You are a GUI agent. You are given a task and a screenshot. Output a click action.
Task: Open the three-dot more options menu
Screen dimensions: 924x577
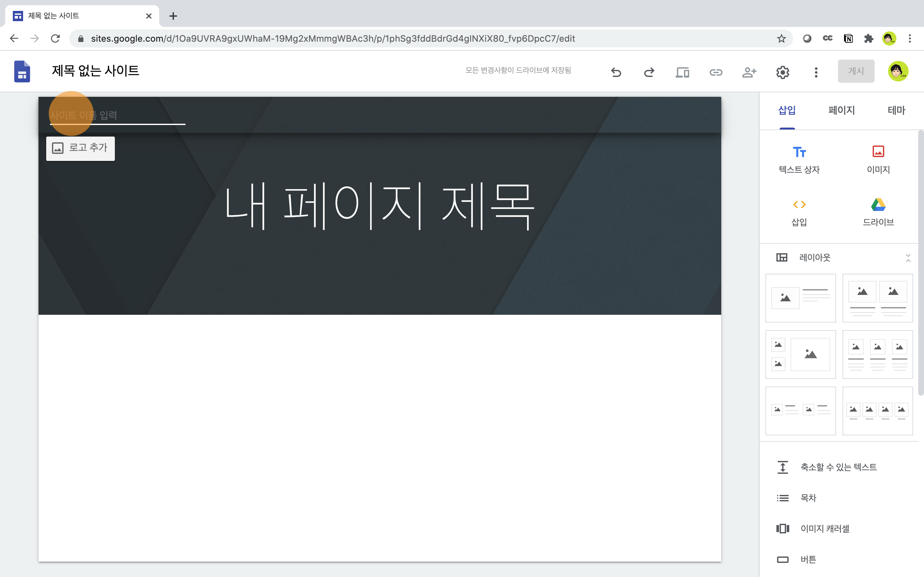click(816, 72)
